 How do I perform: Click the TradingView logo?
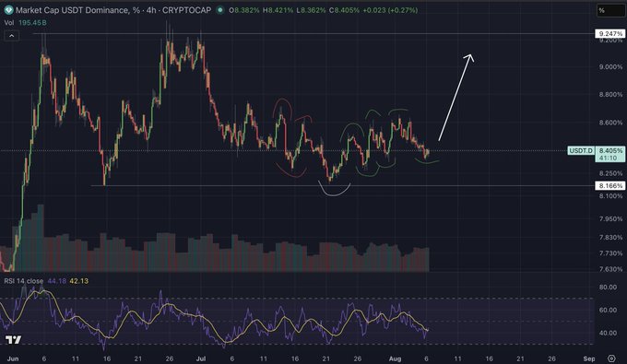pyautogui.click(x=13, y=340)
